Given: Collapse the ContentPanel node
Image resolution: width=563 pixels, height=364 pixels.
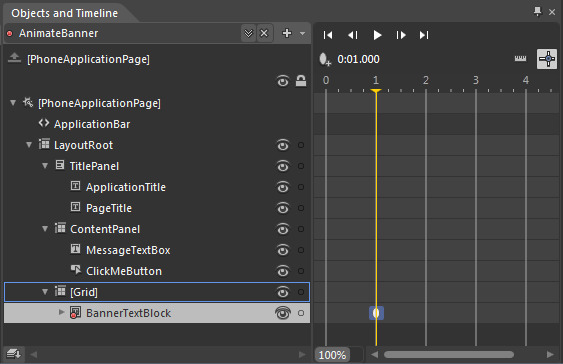Looking at the screenshot, I should click(x=45, y=229).
